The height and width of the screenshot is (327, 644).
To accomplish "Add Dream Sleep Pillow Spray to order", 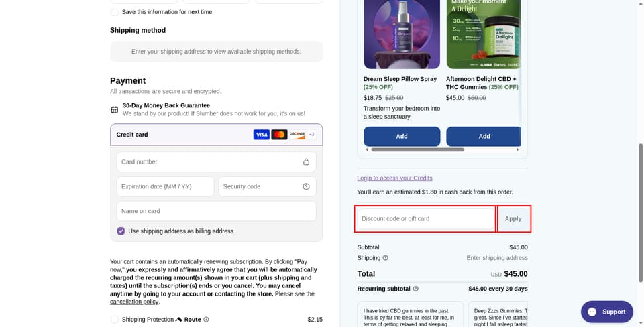I will [x=402, y=136].
